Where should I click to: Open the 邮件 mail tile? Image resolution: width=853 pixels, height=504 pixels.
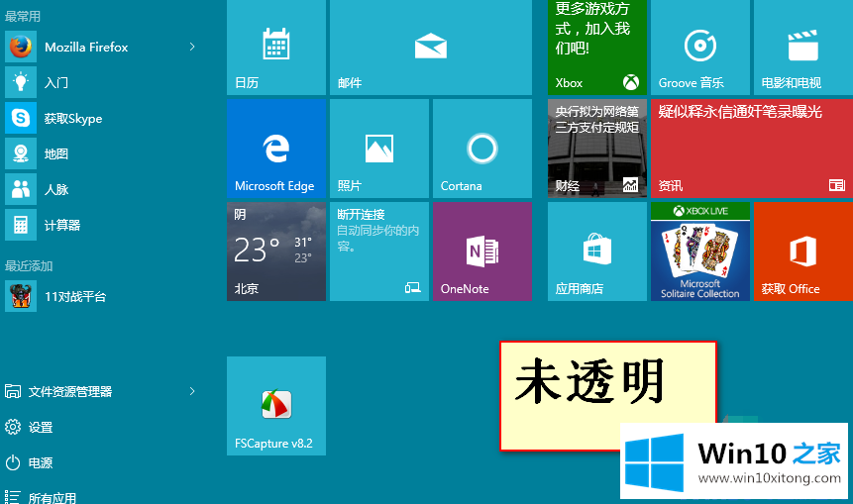click(x=431, y=48)
